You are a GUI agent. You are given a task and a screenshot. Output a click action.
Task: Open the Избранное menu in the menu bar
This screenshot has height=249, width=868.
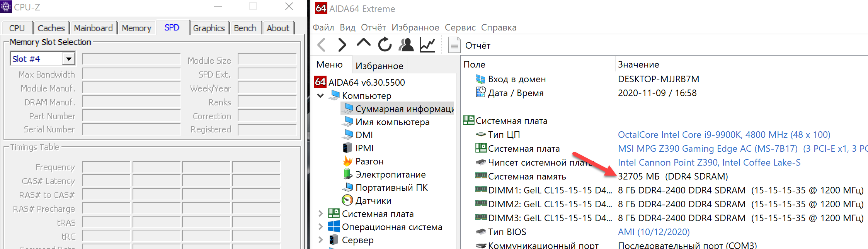(x=415, y=27)
